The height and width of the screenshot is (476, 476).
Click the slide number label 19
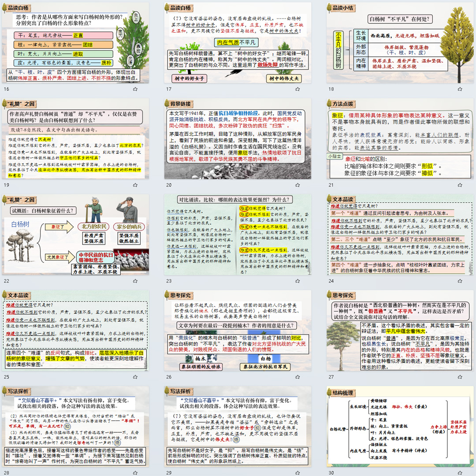point(6,185)
